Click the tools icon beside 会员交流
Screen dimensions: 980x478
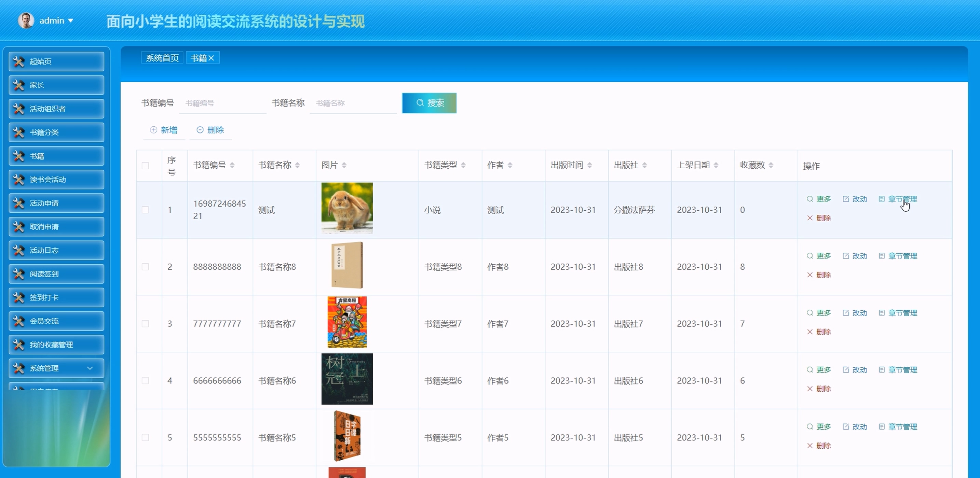[19, 321]
